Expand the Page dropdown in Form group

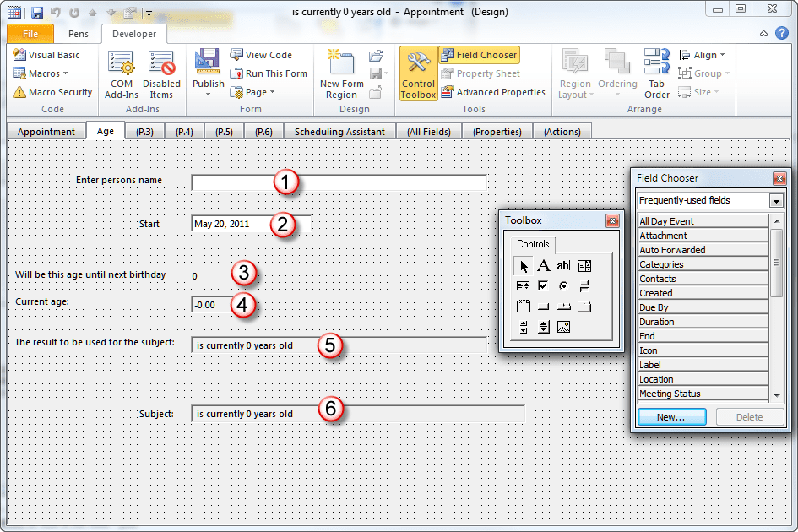click(252, 92)
